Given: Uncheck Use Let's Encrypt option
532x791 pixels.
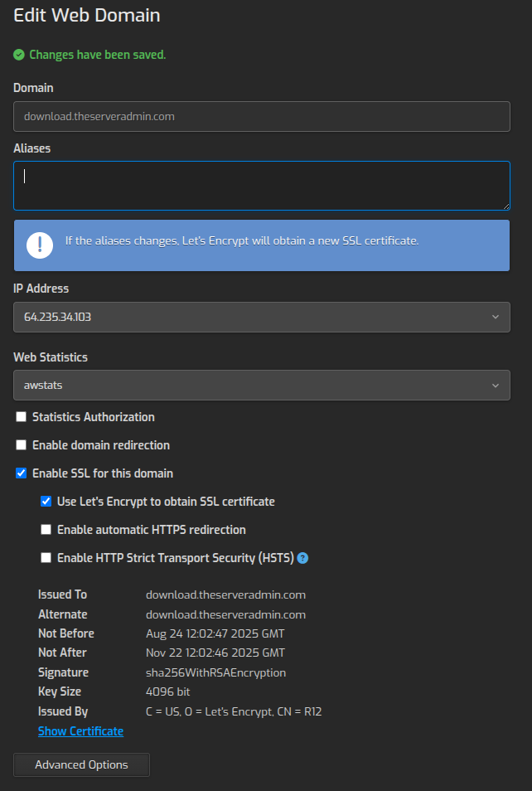Looking at the screenshot, I should [46, 502].
